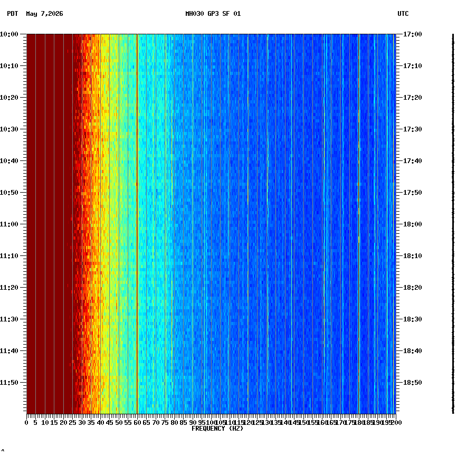Click the 35 Hz frequency tick label

(91, 423)
